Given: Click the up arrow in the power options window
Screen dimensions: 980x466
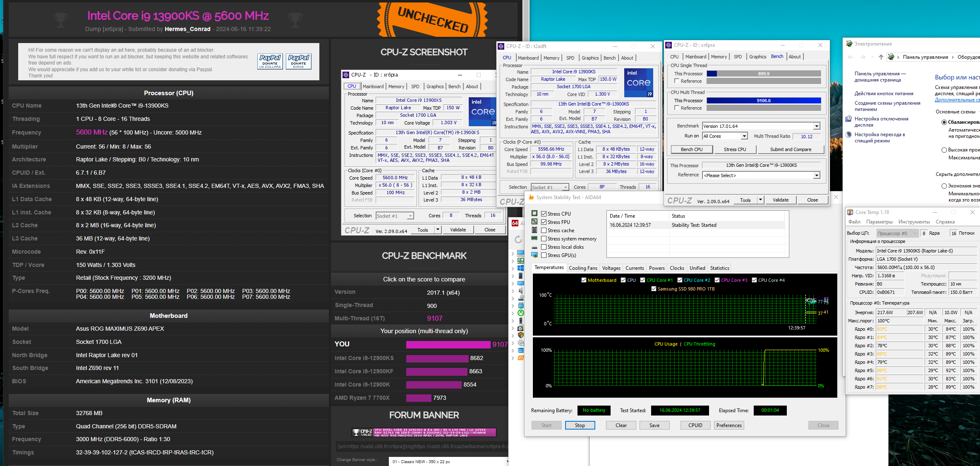Looking at the screenshot, I should (881, 57).
